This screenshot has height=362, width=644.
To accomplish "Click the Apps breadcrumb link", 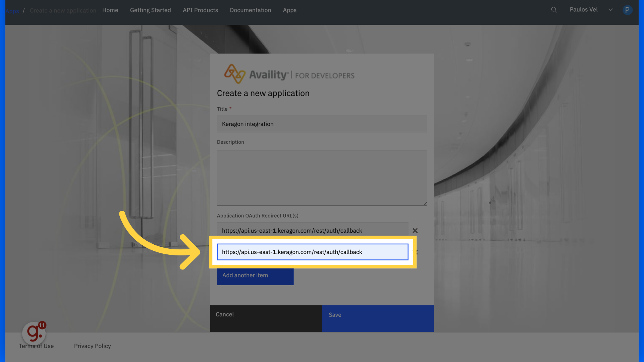I will 12,11.
